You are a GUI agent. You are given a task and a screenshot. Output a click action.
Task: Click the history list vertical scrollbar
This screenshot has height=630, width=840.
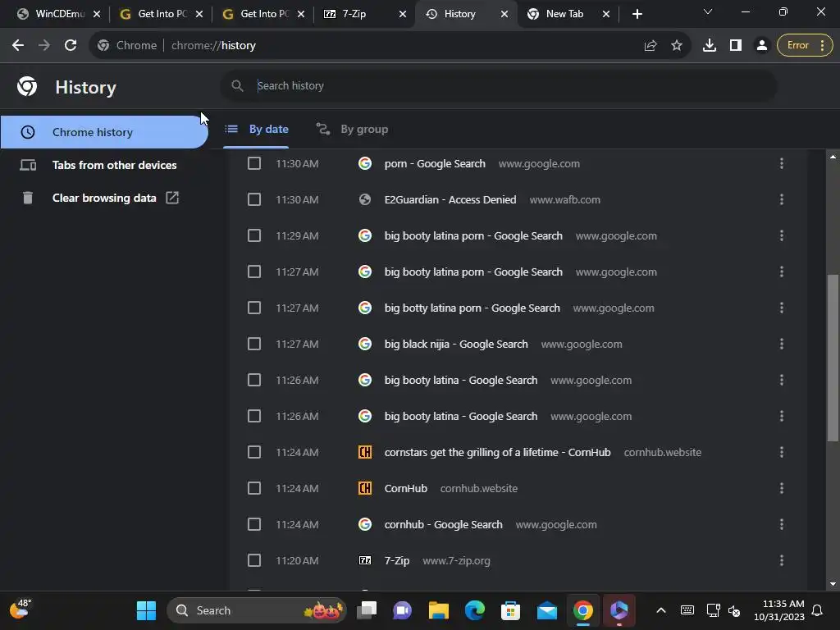(833, 358)
